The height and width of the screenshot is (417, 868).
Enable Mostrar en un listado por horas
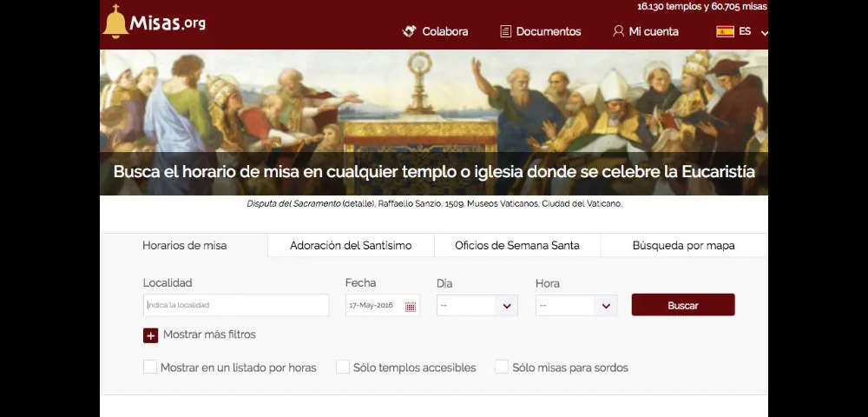[150, 367]
